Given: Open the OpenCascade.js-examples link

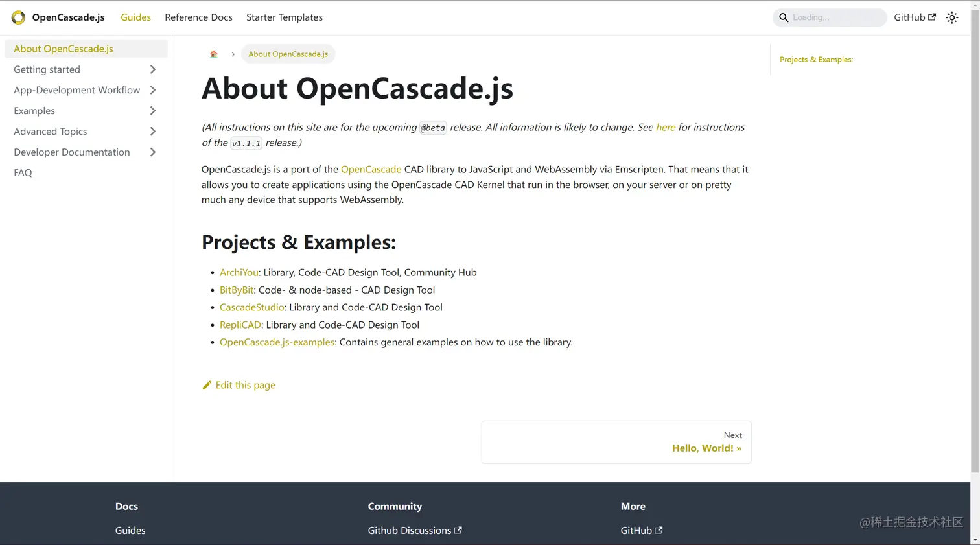Looking at the screenshot, I should (x=277, y=342).
